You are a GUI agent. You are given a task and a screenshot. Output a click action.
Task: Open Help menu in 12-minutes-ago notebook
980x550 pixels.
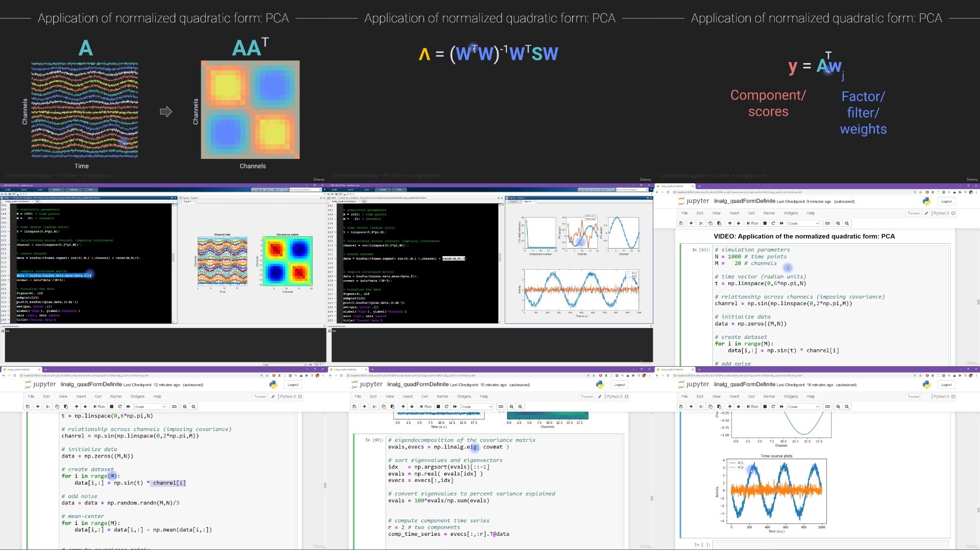(157, 397)
